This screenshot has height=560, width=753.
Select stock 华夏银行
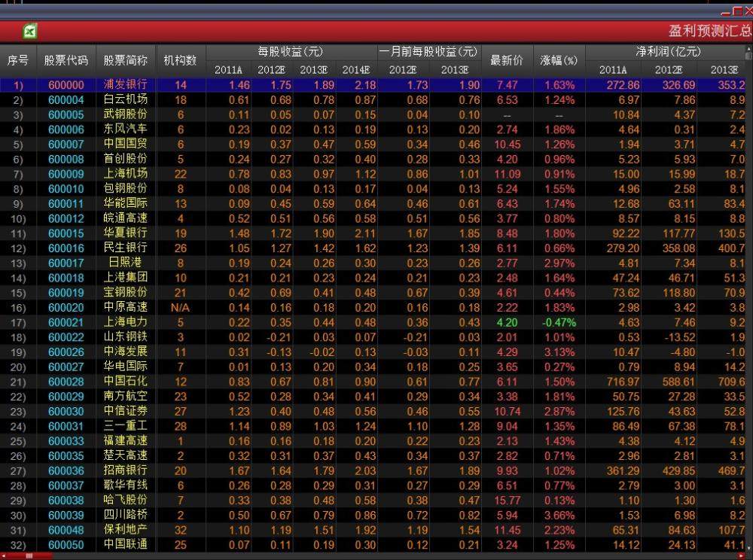[x=125, y=233]
